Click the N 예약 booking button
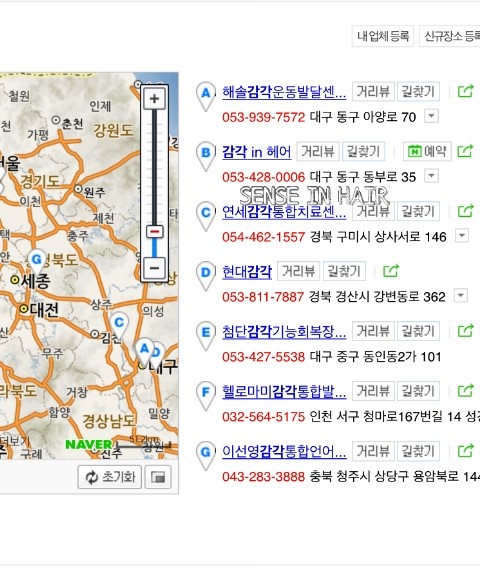The width and height of the screenshot is (480, 569). point(427,151)
